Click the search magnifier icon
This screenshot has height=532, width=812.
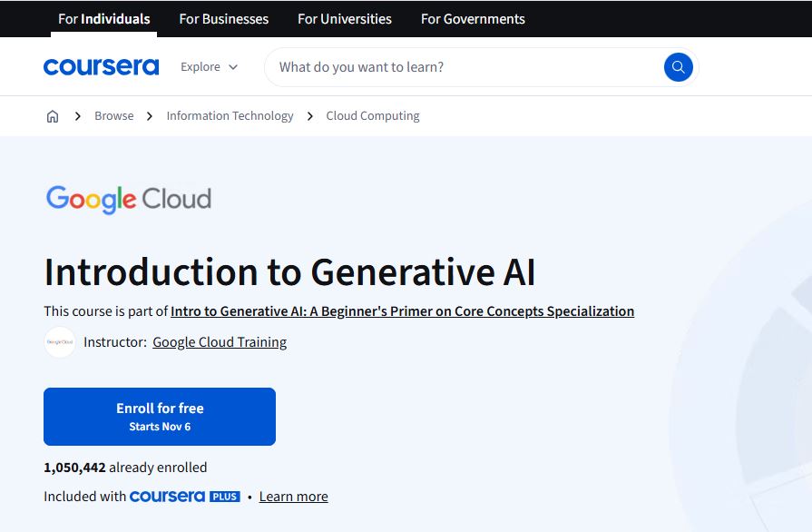click(x=678, y=66)
